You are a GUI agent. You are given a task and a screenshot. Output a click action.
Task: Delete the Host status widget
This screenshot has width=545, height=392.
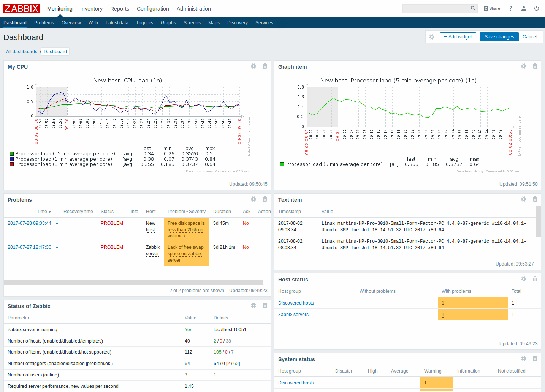[x=535, y=279]
